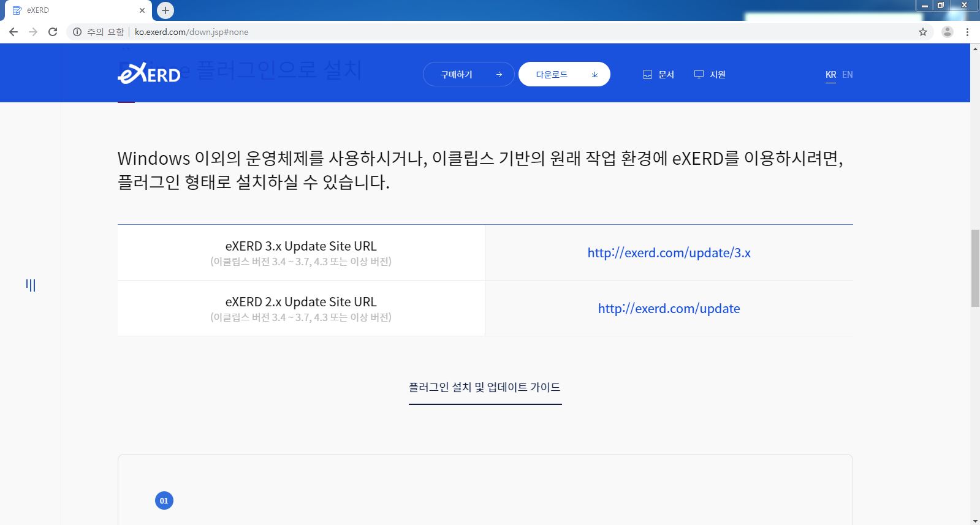Click the 다운로드 download button
Viewport: 980px width, 525px height.
point(564,74)
